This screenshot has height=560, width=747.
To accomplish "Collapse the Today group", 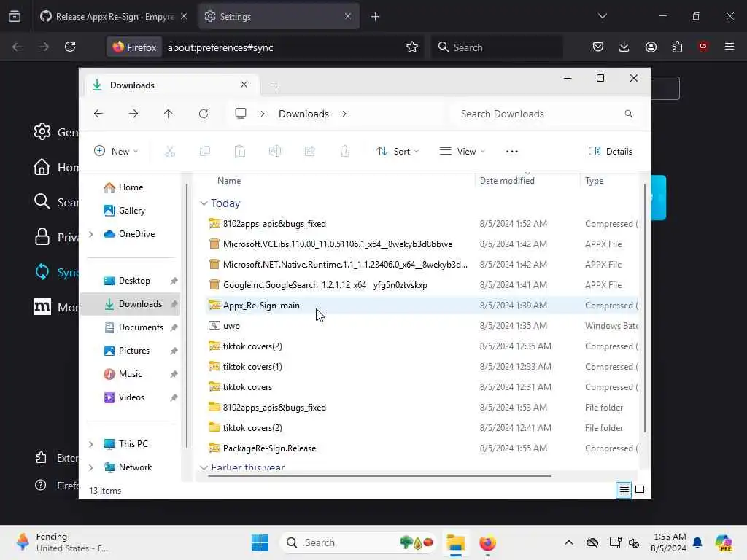I will [204, 203].
